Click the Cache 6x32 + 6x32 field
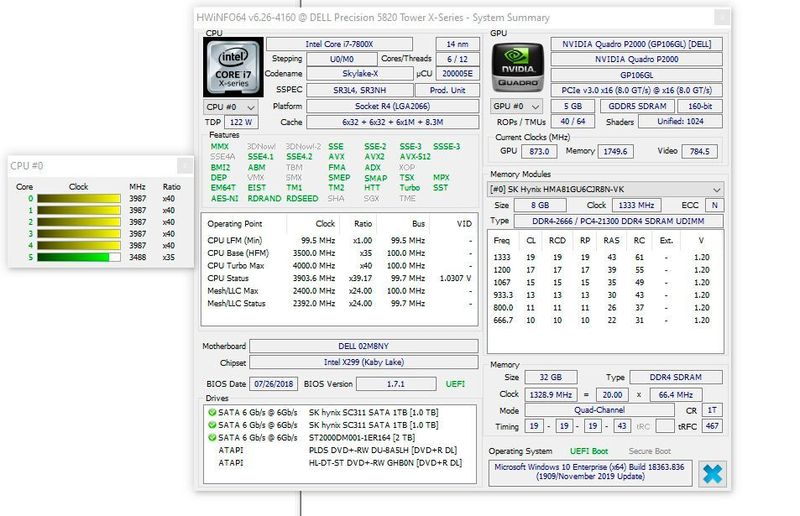 [392, 122]
